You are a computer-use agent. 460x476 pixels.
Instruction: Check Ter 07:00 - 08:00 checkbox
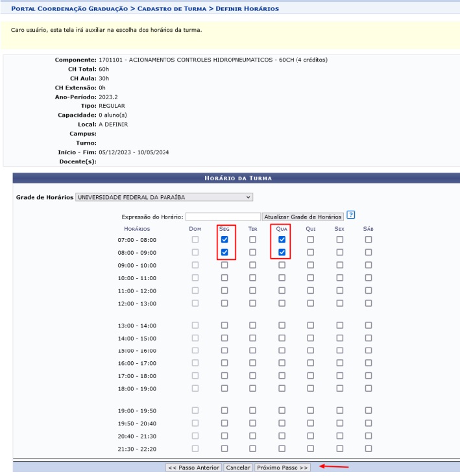point(252,239)
